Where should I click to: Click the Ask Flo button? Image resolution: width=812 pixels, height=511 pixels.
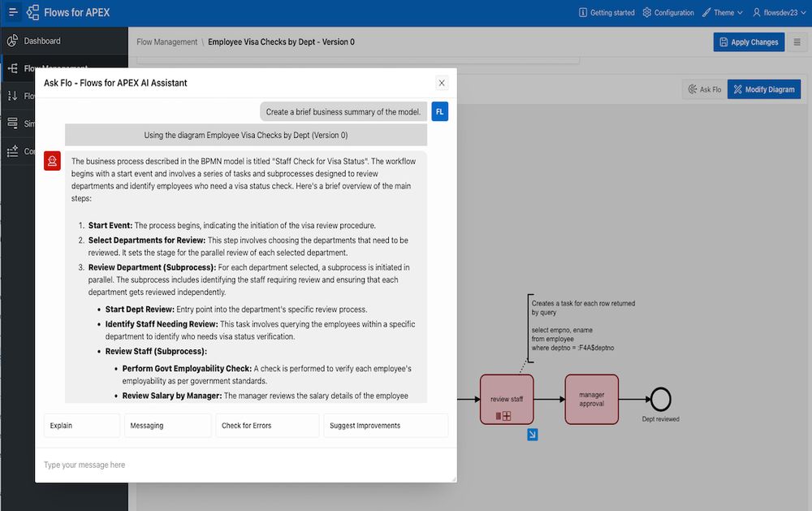click(704, 89)
